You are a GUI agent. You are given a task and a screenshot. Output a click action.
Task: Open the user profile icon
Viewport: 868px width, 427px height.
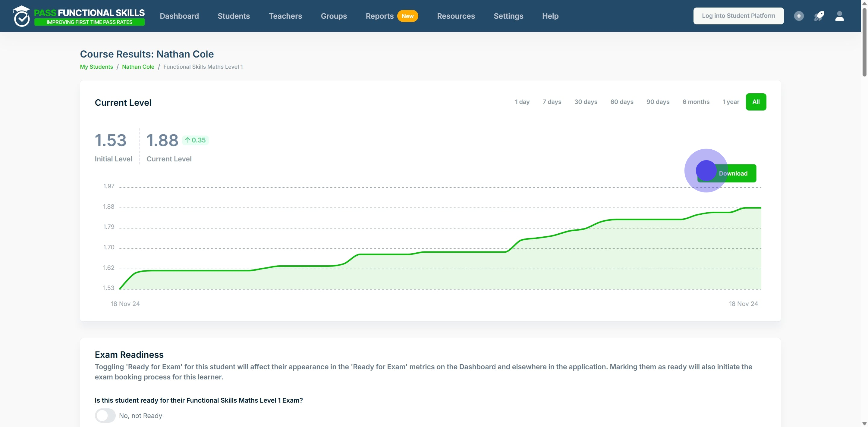[839, 16]
